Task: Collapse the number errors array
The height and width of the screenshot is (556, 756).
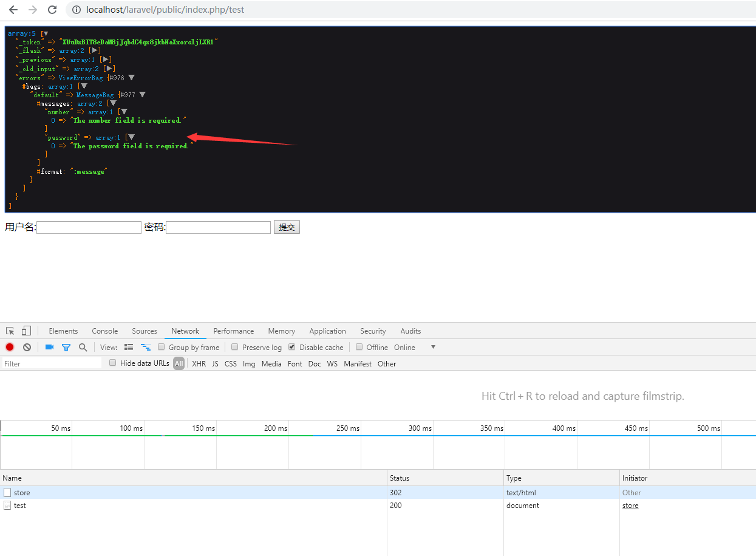Action: click(124, 112)
